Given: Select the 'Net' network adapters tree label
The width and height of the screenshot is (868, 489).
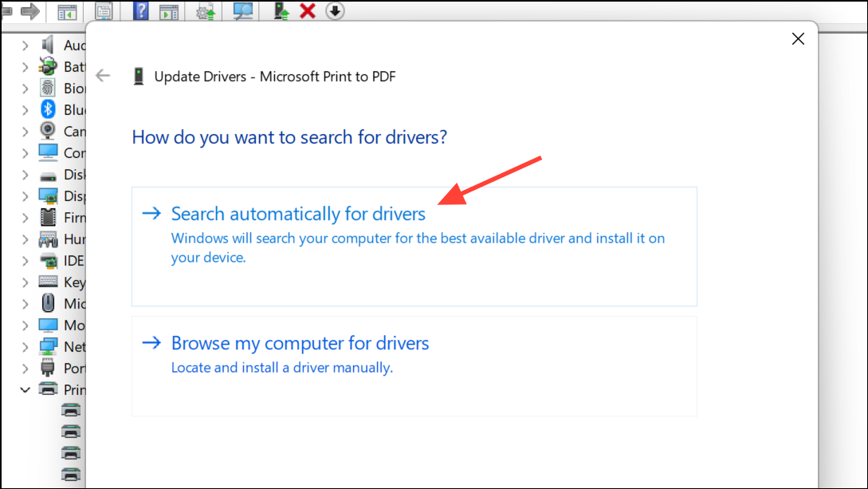Looking at the screenshot, I should [75, 347].
